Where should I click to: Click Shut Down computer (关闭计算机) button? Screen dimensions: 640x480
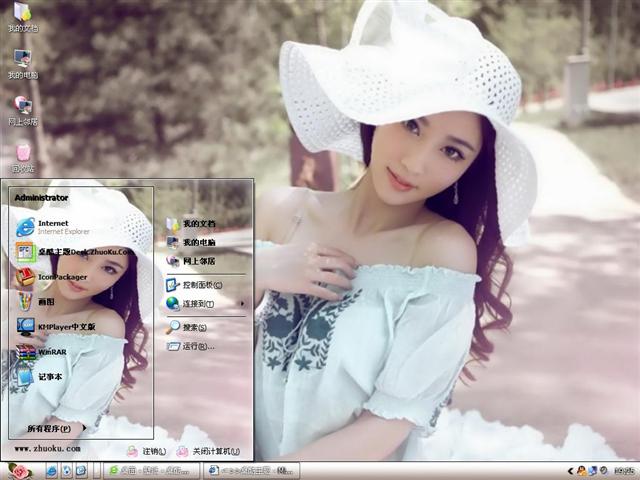208,451
